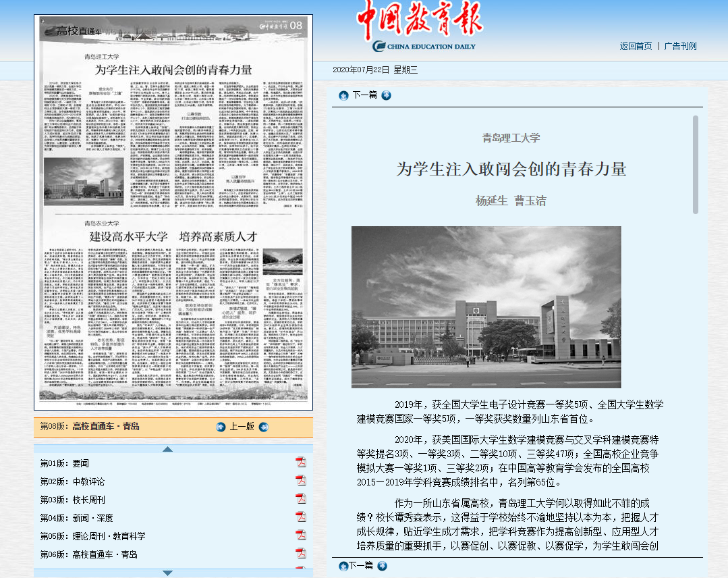Click the PDF icon beside 第03版 校长周刊
Image resolution: width=728 pixels, height=578 pixels.
[x=301, y=499]
